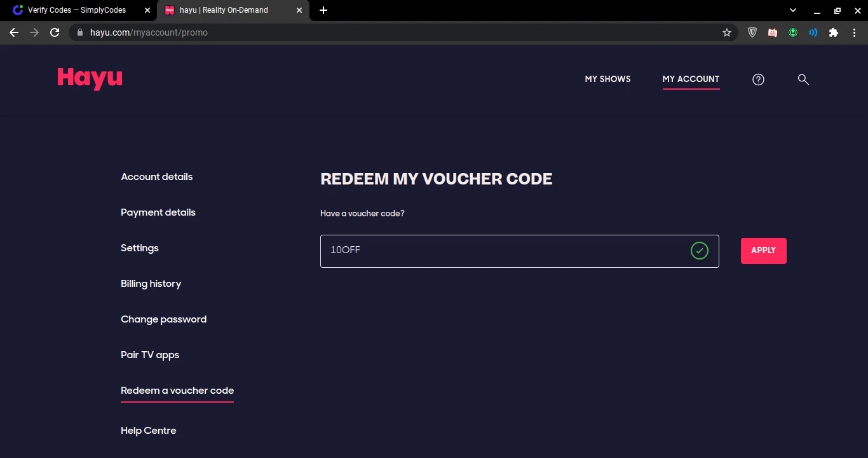Open MY SHOWS in the navigation
Image resolution: width=868 pixels, height=458 pixels.
pos(607,79)
